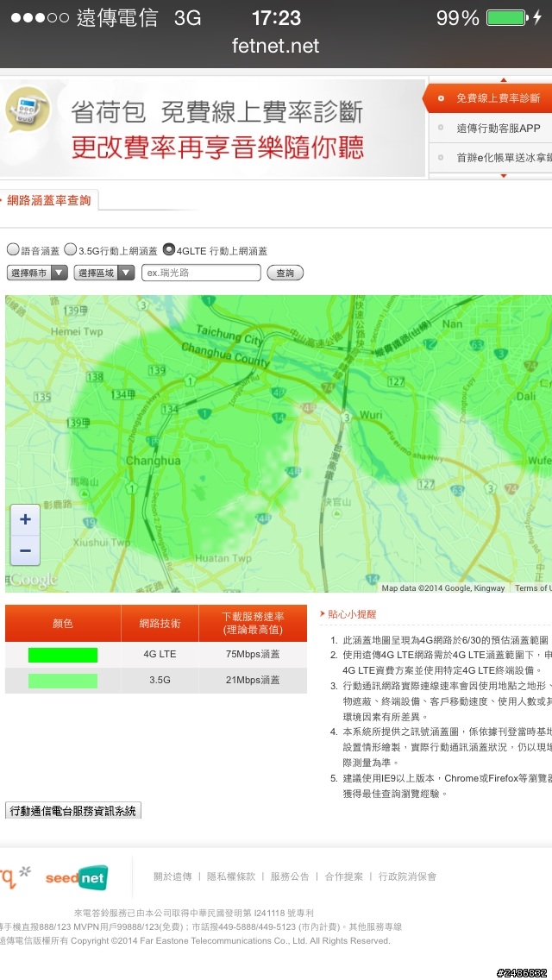Image resolution: width=552 pixels, height=980 pixels.
Task: Open 首辦e化帳單 menu item
Action: click(x=490, y=158)
